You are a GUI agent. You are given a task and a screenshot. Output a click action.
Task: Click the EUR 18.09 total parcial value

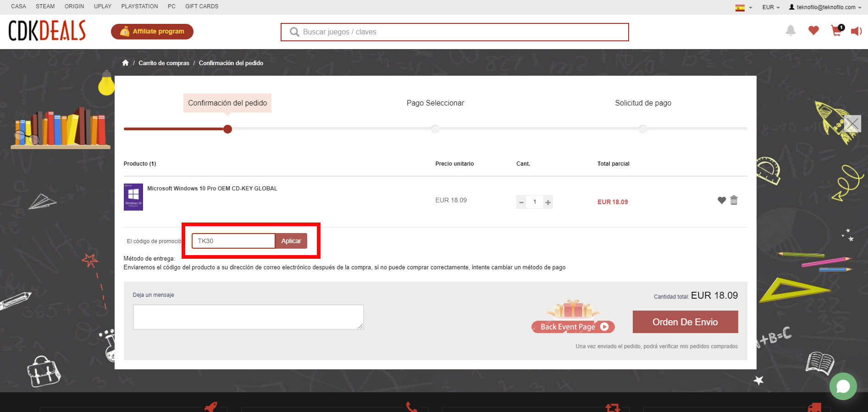coord(613,202)
